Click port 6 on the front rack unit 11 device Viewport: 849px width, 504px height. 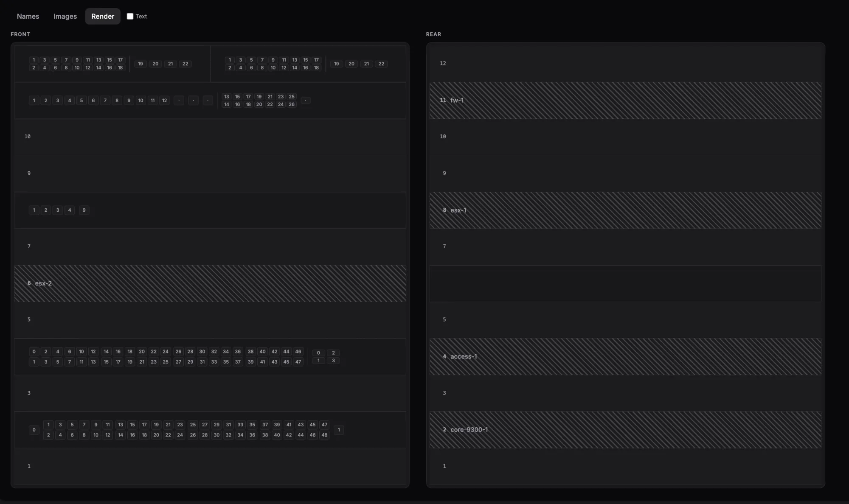(x=93, y=101)
